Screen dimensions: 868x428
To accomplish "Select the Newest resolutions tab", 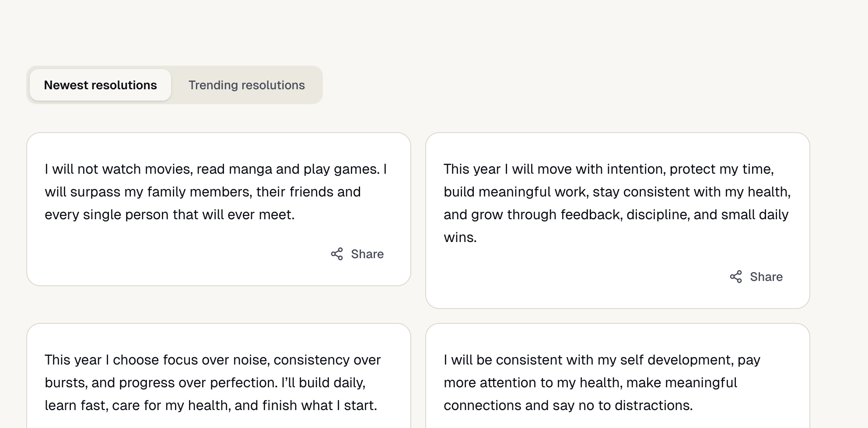I will pyautogui.click(x=100, y=85).
